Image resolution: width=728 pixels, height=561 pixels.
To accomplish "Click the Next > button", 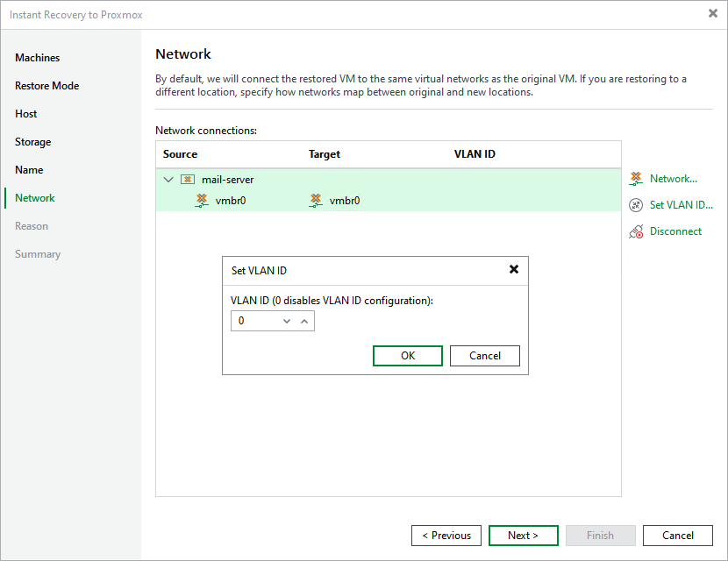I will [x=524, y=536].
